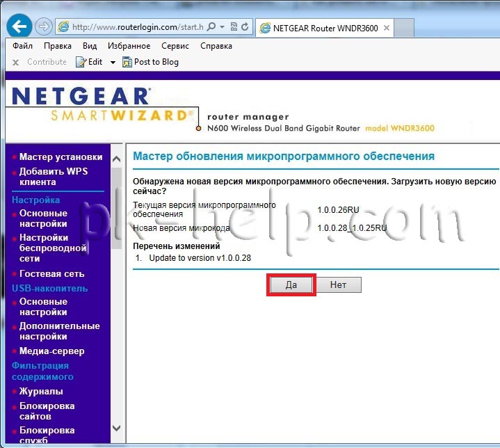This screenshot has width=500, height=448.
Task: Click the model WNDR3600 label
Action: (400, 128)
